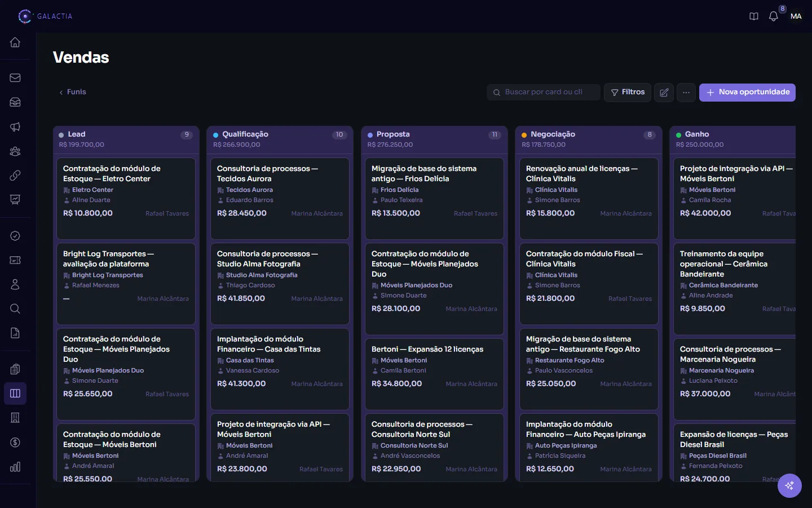
Task: Open the megaphone campaigns icon
Action: pyautogui.click(x=15, y=127)
